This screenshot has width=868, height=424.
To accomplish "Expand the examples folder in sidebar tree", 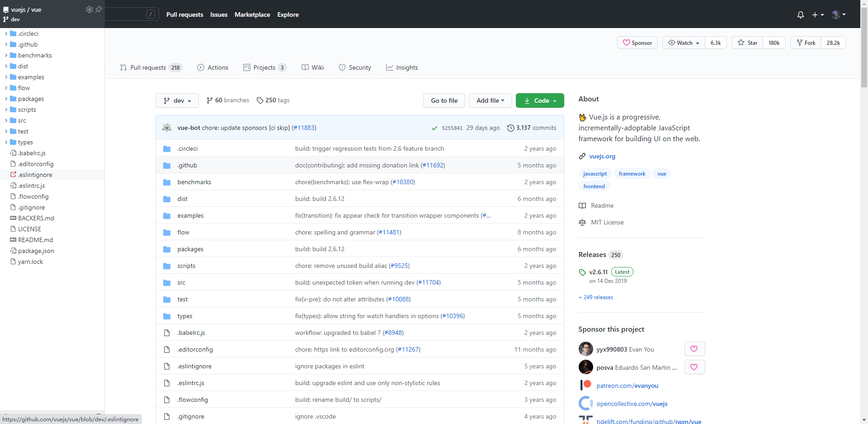I will [x=6, y=77].
